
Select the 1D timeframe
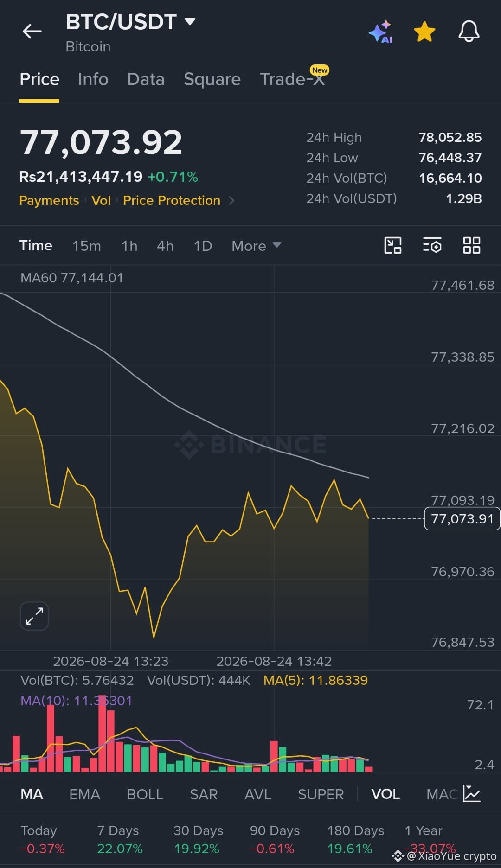(203, 246)
